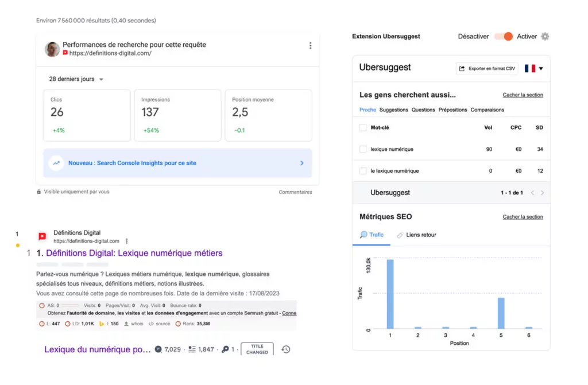
Task: Switch to the Trafic tab
Action: [372, 235]
